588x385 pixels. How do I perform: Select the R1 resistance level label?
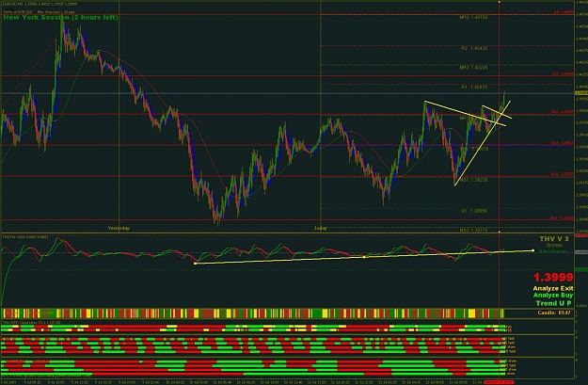tap(474, 87)
